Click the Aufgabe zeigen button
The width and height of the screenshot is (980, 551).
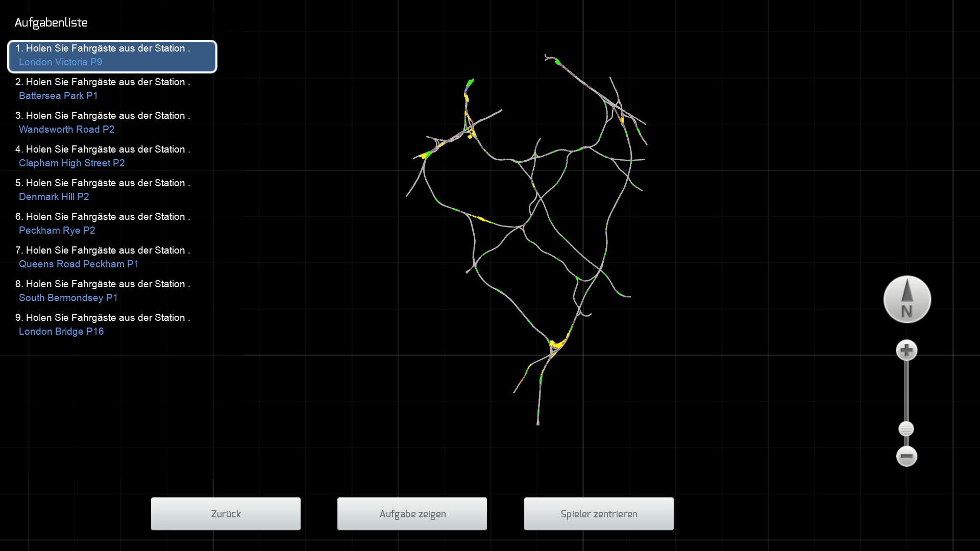point(412,514)
